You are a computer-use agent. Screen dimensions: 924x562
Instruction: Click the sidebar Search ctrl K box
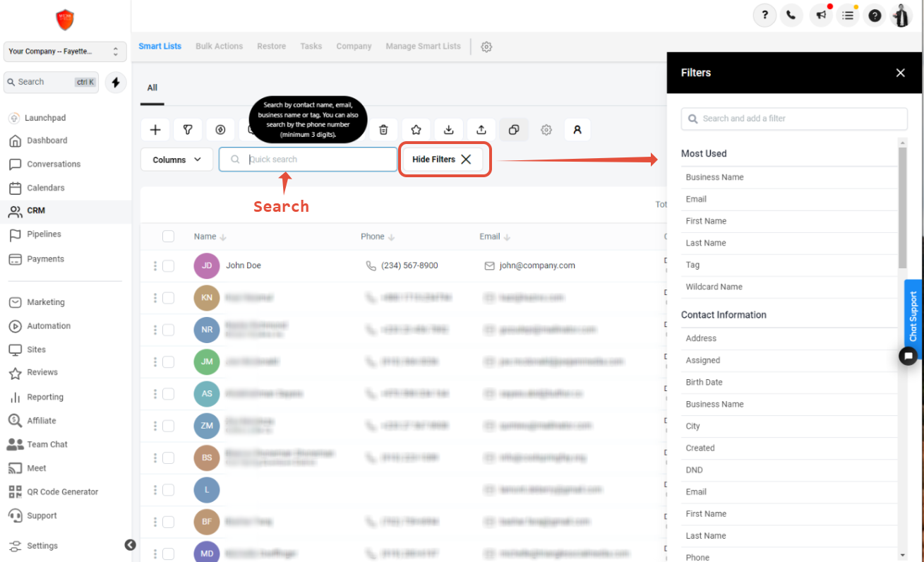pyautogui.click(x=52, y=83)
